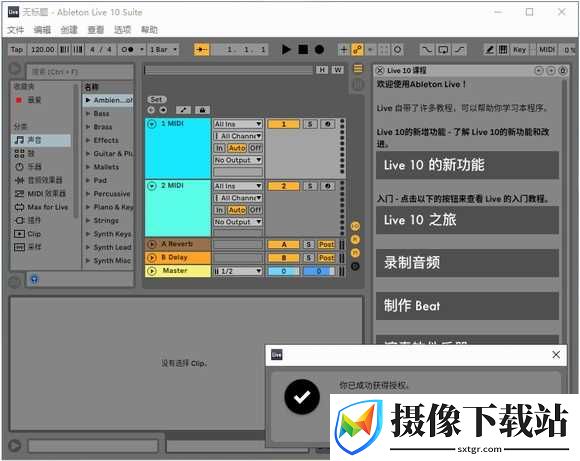Expand the Strings folder
Image resolution: width=580 pixels, height=461 pixels.
(88, 220)
